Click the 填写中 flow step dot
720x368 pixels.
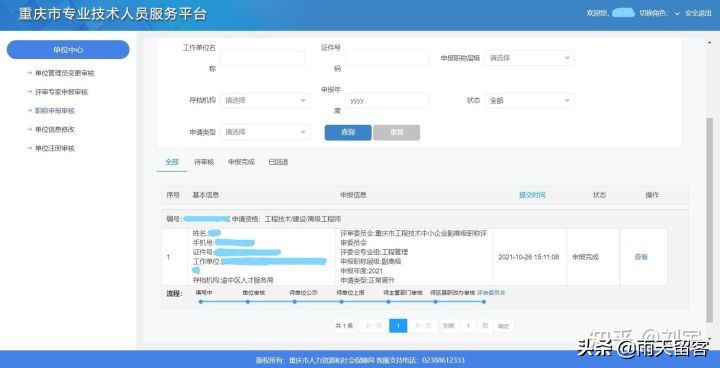[201, 302]
